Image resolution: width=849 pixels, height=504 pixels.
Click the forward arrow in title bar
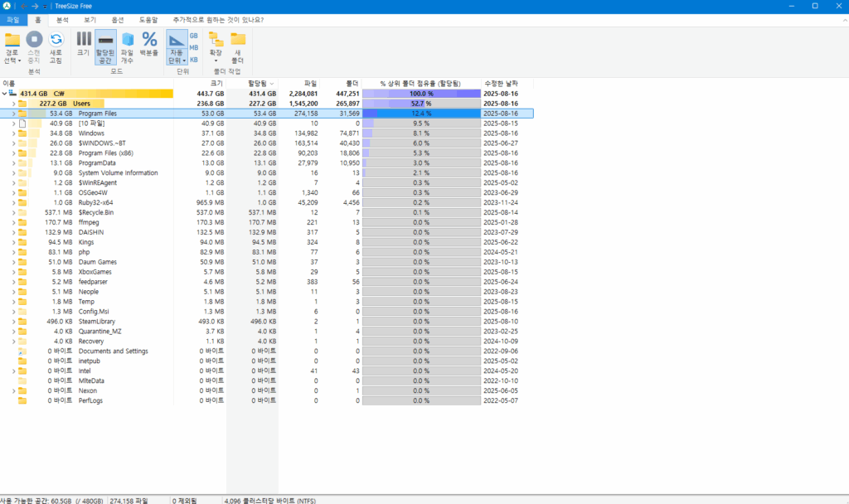tap(35, 6)
